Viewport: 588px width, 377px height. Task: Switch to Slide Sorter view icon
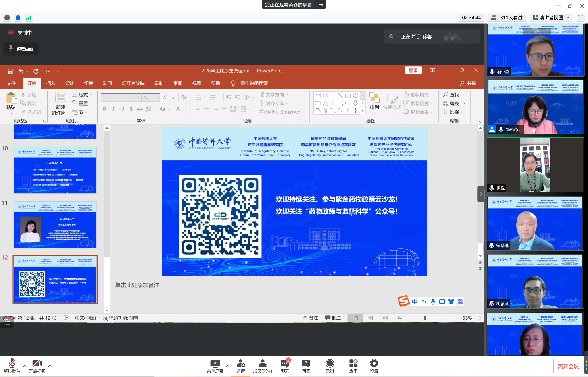370,318
